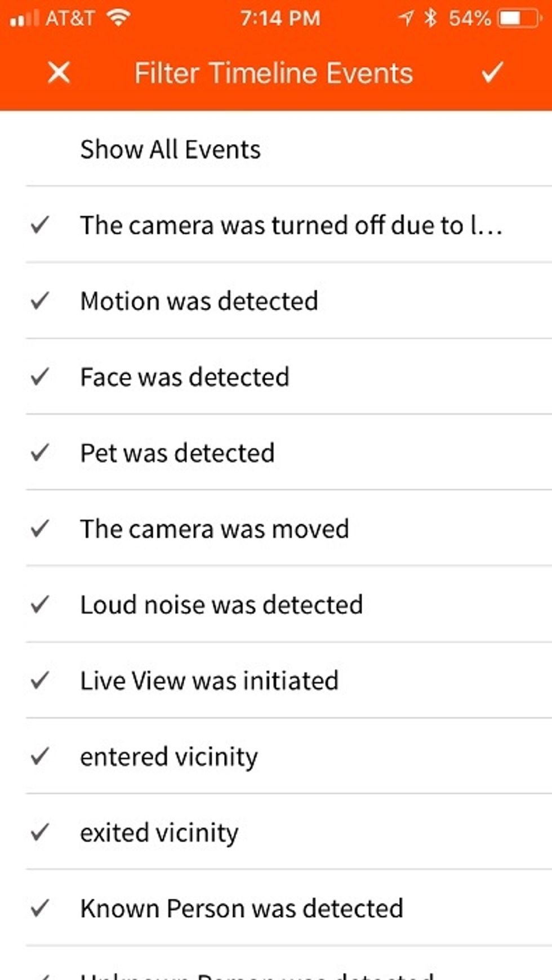
Task: Tap the X cancel icon in header
Action: click(x=59, y=73)
